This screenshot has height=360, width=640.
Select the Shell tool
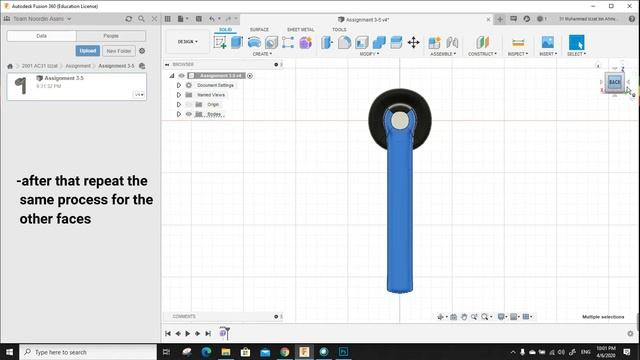coord(362,42)
